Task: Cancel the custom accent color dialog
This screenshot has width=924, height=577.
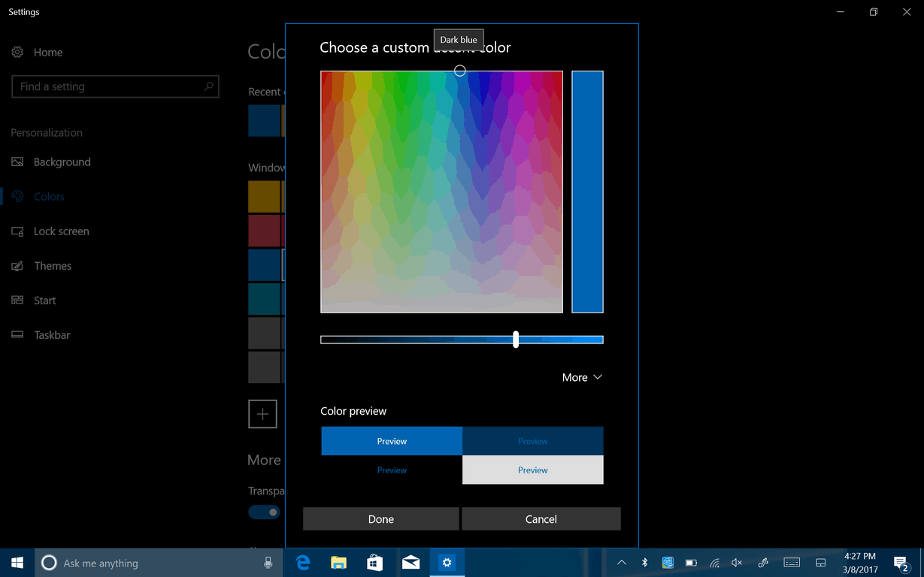Action: pyautogui.click(x=541, y=518)
